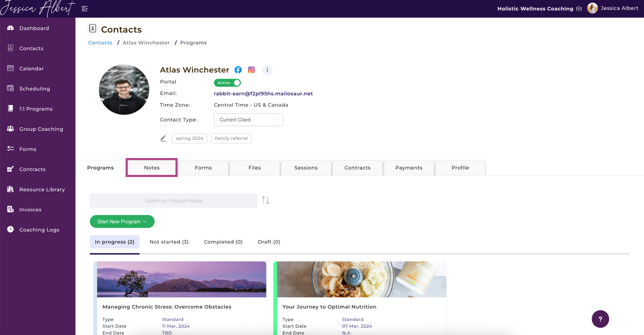The height and width of the screenshot is (335, 644).
Task: Collapse the sidebar with the hamburger icon
Action: [85, 9]
